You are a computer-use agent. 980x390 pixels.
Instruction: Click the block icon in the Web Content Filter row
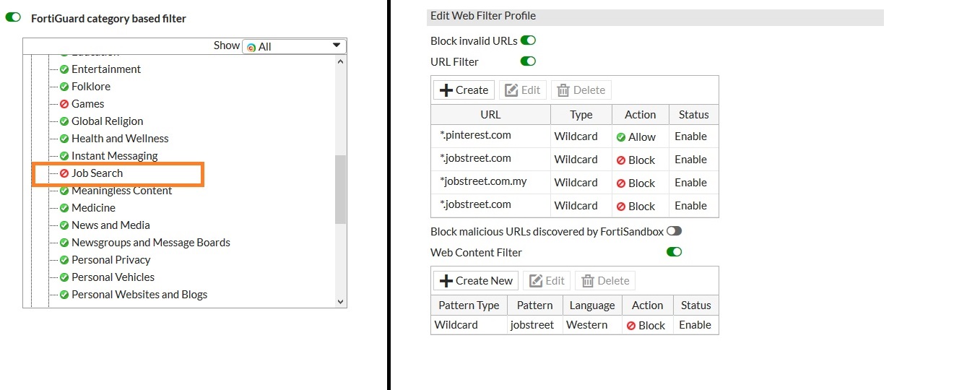(x=631, y=326)
